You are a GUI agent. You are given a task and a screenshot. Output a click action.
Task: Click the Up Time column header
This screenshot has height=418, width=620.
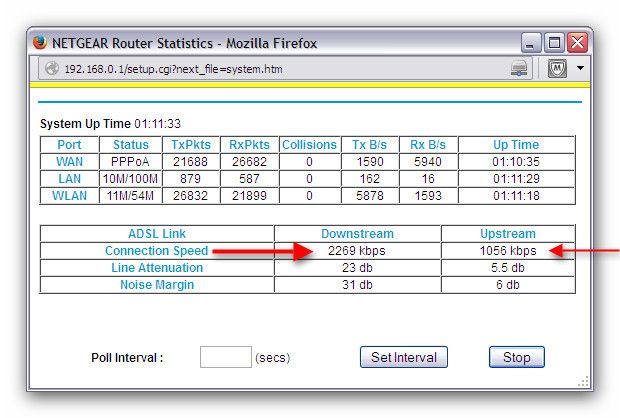click(516, 145)
